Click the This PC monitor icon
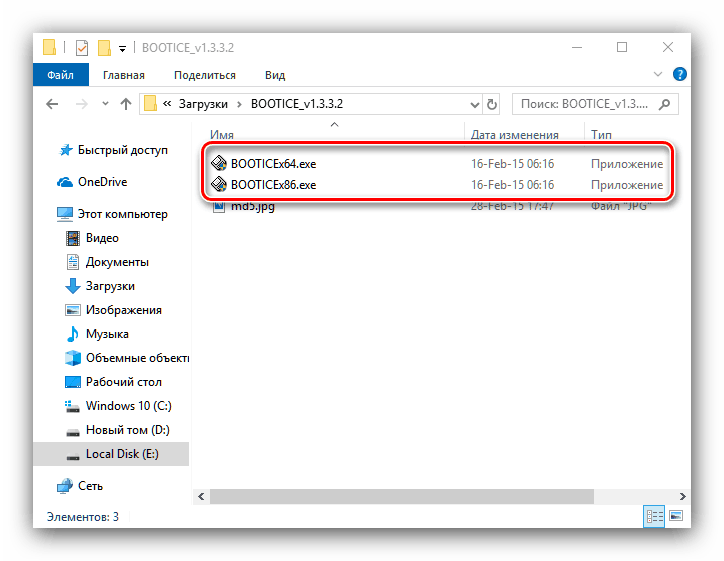Screen dimensions: 724x561 point(65,214)
